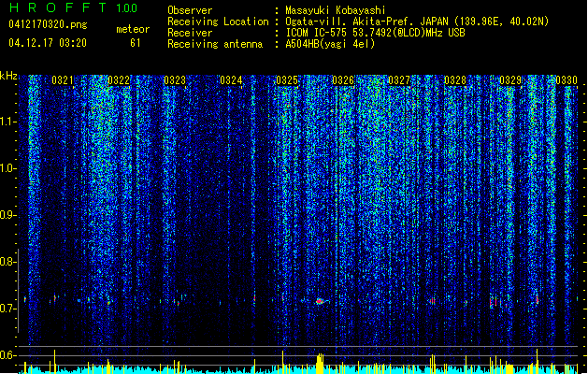Click the meteor label
The height and width of the screenshot is (374, 588).
(x=133, y=29)
